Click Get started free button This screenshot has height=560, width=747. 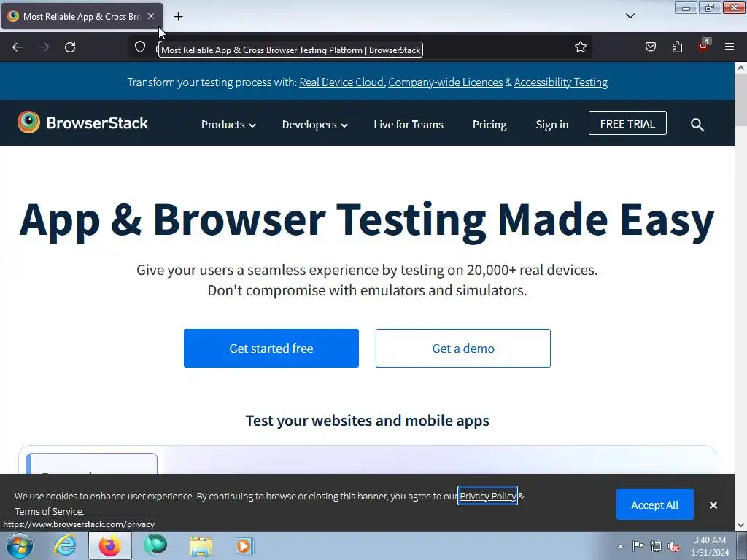pyautogui.click(x=271, y=348)
